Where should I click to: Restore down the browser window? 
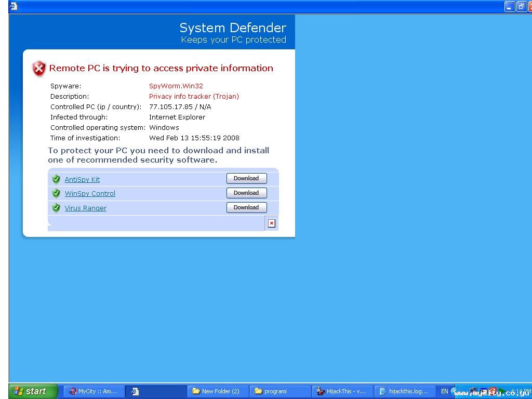(x=522, y=6)
